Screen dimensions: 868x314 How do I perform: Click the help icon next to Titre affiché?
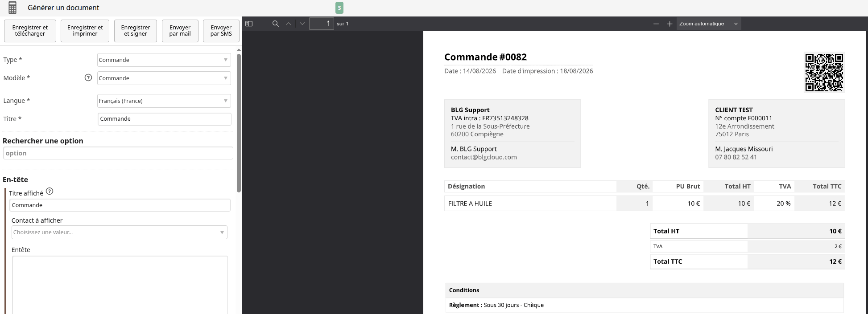point(50,191)
